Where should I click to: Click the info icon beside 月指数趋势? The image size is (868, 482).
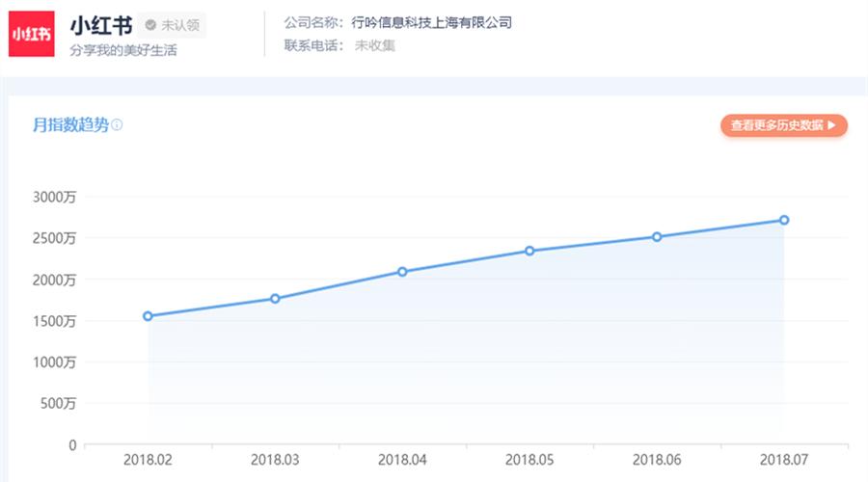tap(117, 125)
